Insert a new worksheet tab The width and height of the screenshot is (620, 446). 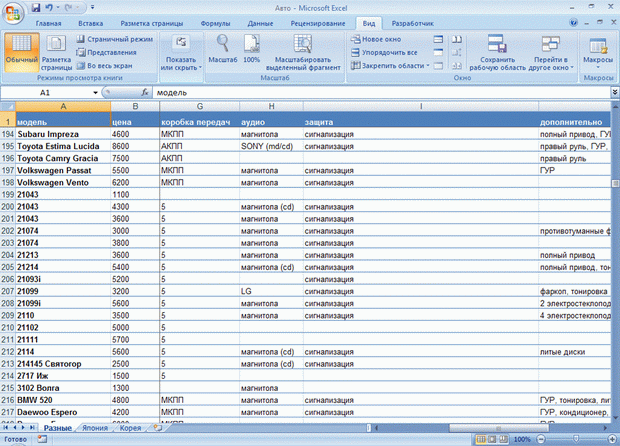pyautogui.click(x=158, y=427)
